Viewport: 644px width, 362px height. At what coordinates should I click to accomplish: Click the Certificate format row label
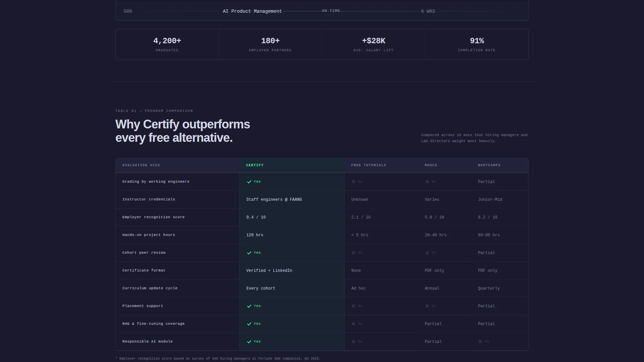144,270
